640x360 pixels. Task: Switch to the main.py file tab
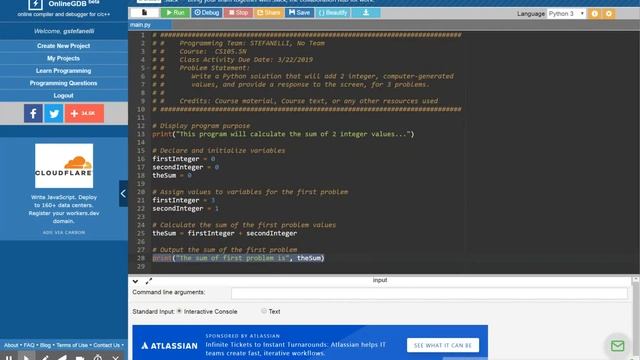[x=149, y=25]
